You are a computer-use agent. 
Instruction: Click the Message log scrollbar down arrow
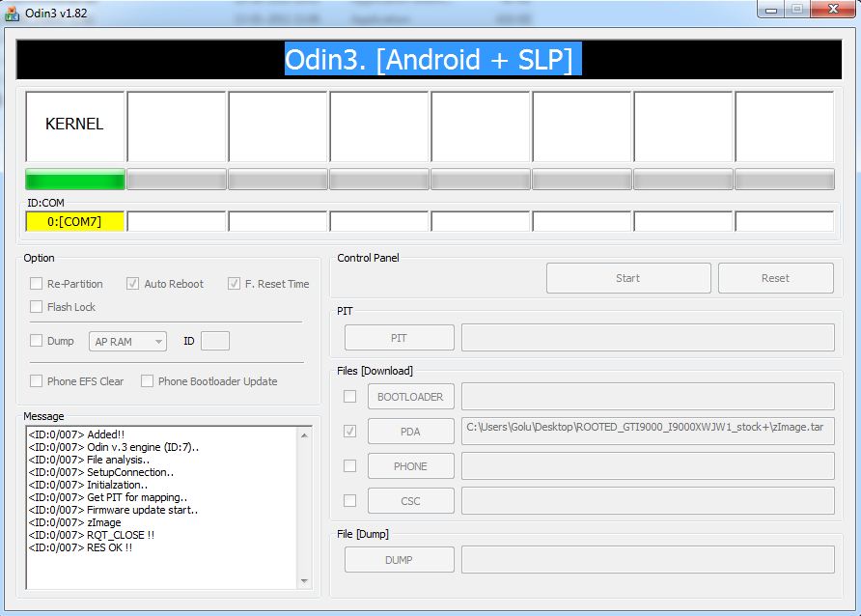[x=305, y=581]
